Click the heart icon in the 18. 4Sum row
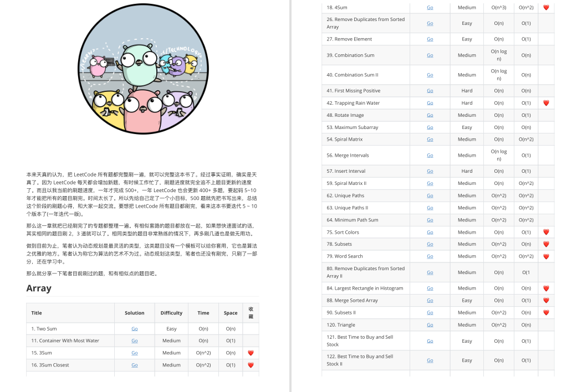 (x=546, y=7)
